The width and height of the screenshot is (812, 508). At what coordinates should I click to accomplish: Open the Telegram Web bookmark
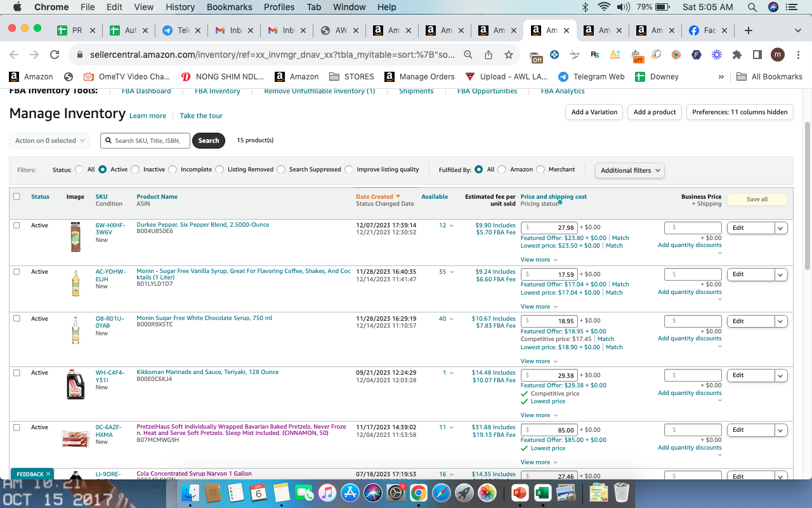point(592,76)
